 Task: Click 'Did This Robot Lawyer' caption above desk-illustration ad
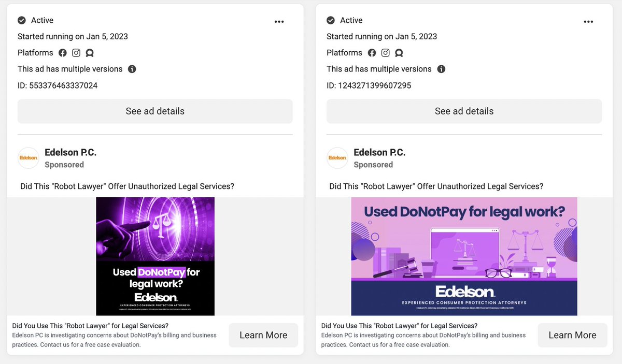pos(436,186)
